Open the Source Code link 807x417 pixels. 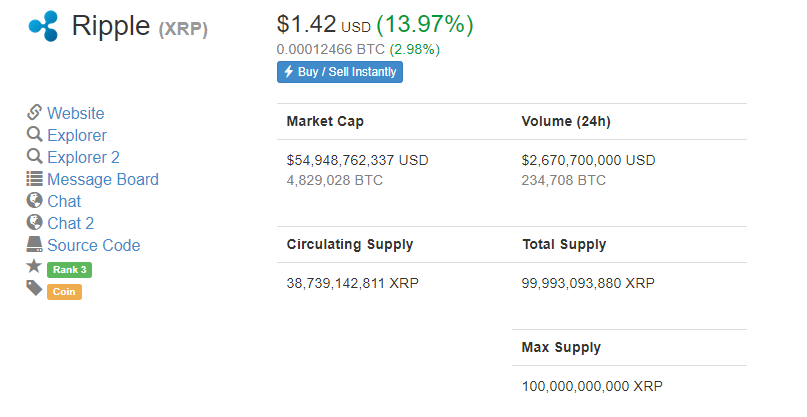pos(94,245)
